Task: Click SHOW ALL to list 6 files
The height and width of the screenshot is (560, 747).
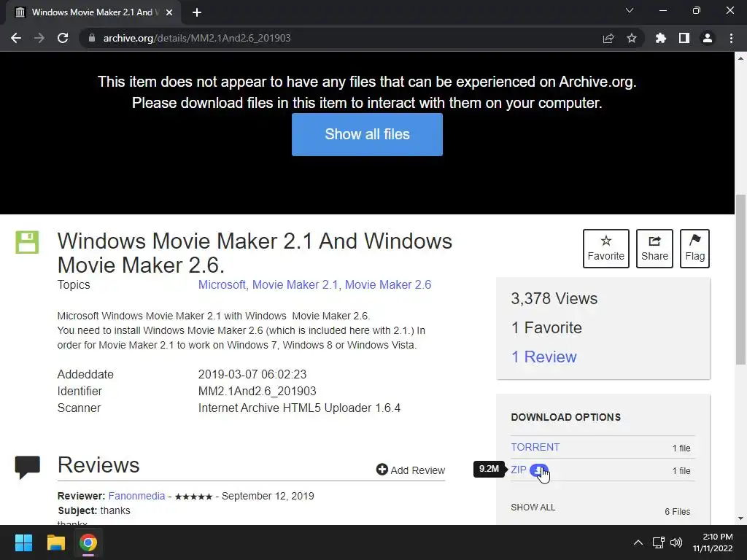Action: coord(533,507)
